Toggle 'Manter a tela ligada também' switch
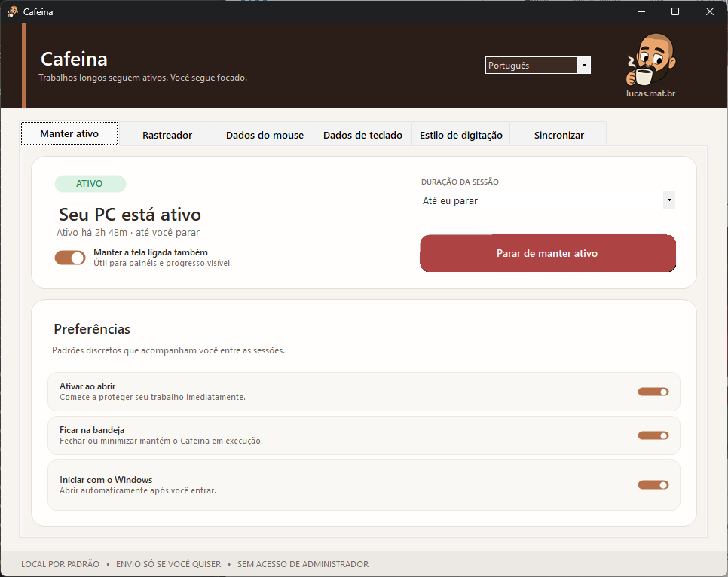The width and height of the screenshot is (728, 577). (x=70, y=258)
